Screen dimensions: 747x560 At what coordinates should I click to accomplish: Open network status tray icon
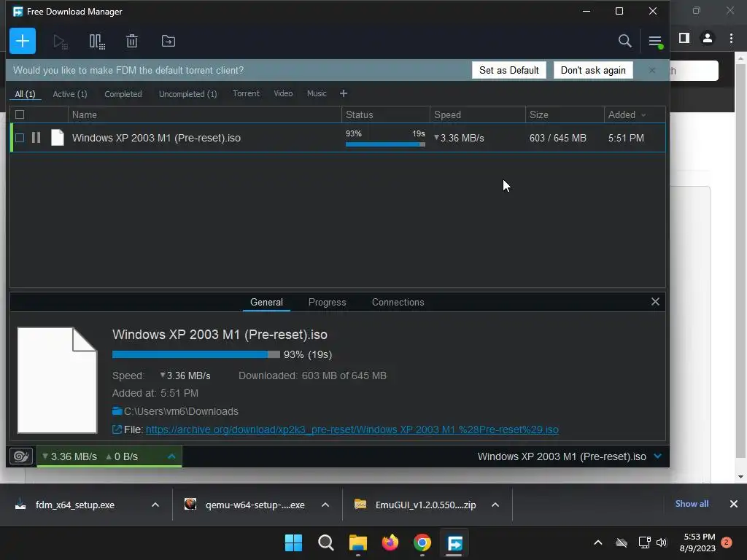[644, 542]
